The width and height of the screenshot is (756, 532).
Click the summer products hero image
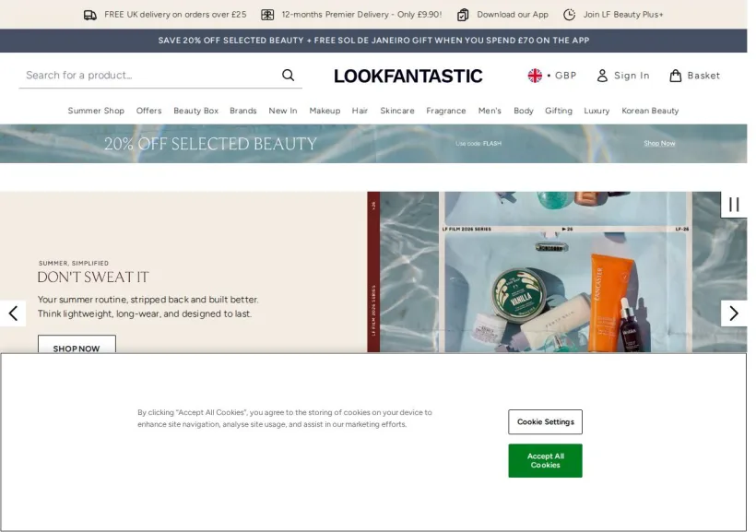tap(557, 272)
